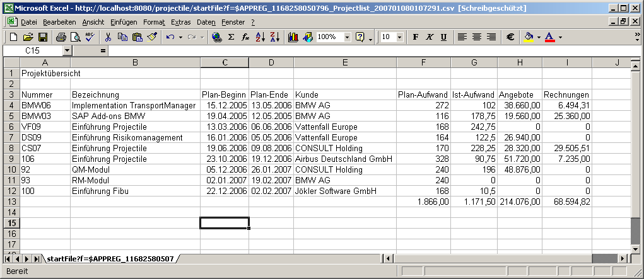The width and height of the screenshot is (644, 279).
Task: Launch the Chart Wizard icon
Action: (293, 37)
